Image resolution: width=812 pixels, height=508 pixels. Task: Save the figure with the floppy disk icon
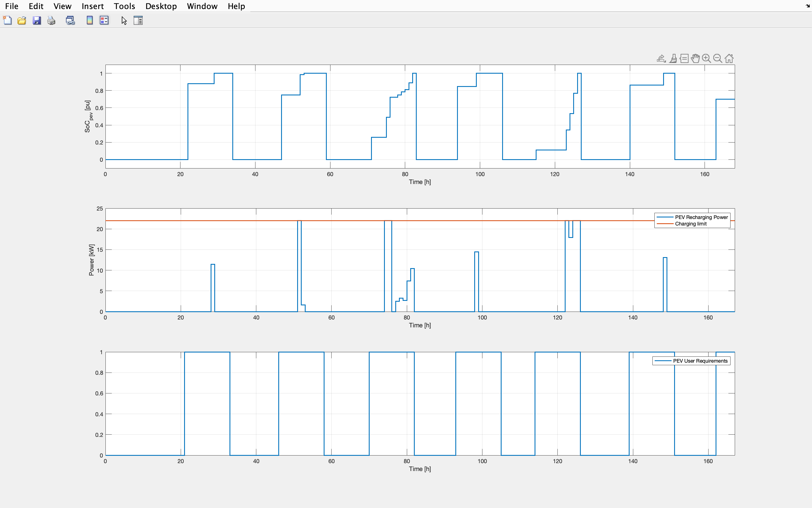37,21
